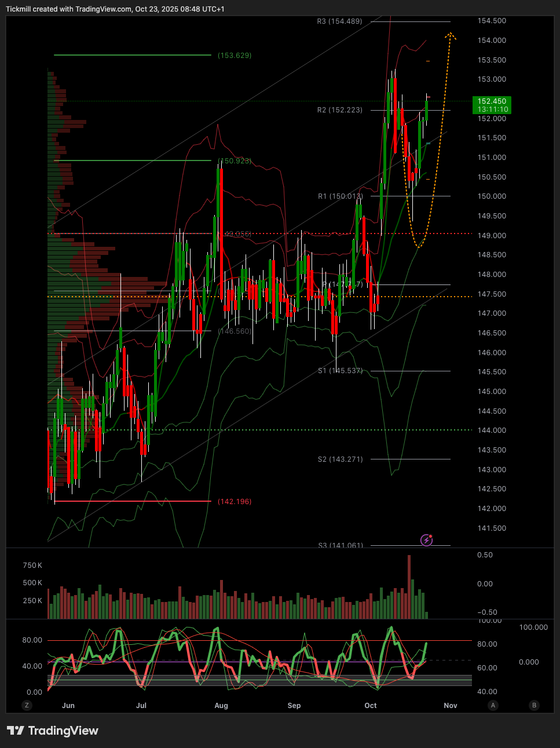Click the 750 K volume scale label
560x748 pixels.
pyautogui.click(x=32, y=565)
